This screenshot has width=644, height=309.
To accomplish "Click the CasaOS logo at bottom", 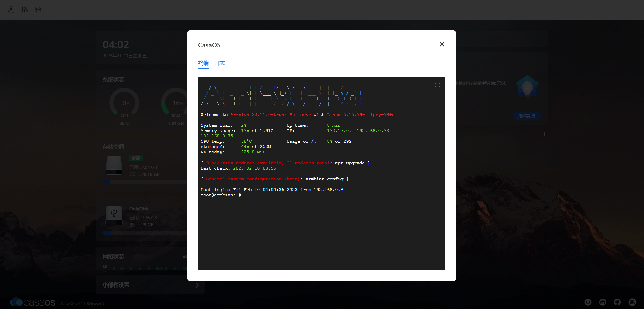I will click(x=33, y=302).
